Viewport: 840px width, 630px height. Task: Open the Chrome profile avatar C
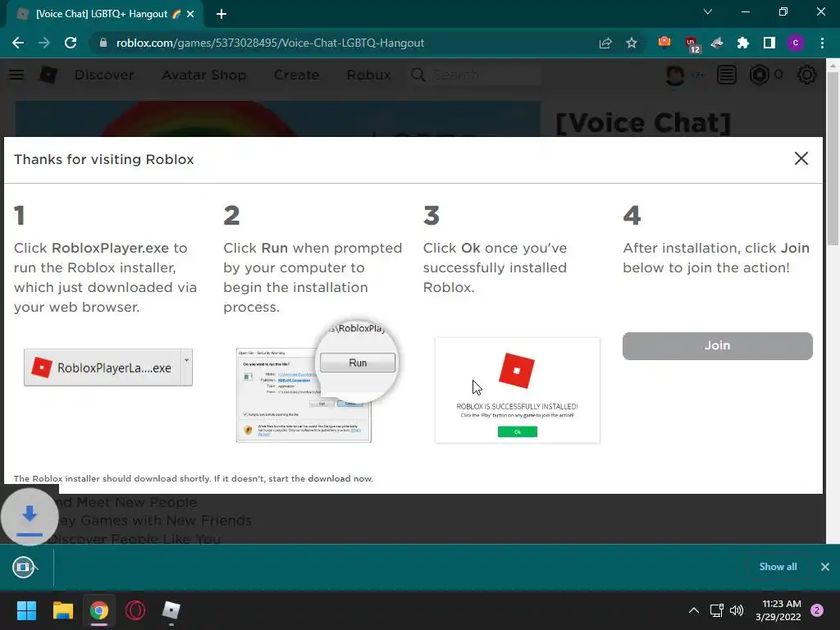(795, 43)
